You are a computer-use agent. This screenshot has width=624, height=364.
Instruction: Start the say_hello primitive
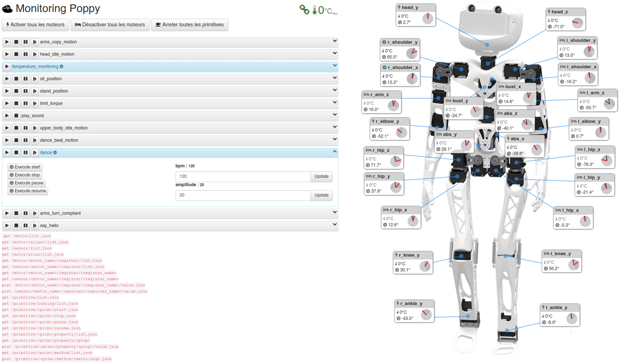click(7, 226)
